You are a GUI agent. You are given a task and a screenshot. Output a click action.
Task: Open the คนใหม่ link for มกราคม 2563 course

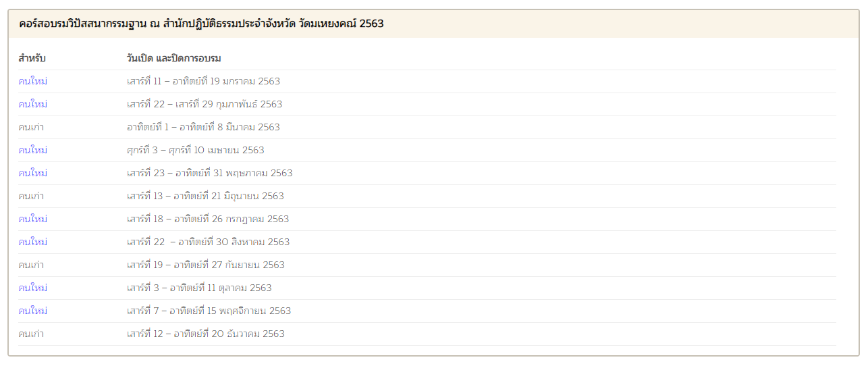click(x=32, y=82)
